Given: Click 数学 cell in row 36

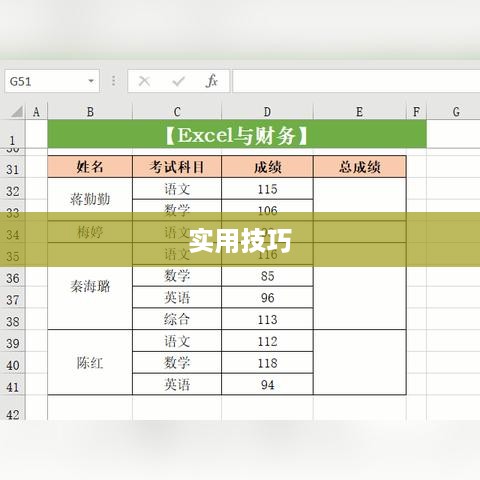Looking at the screenshot, I should [177, 276].
